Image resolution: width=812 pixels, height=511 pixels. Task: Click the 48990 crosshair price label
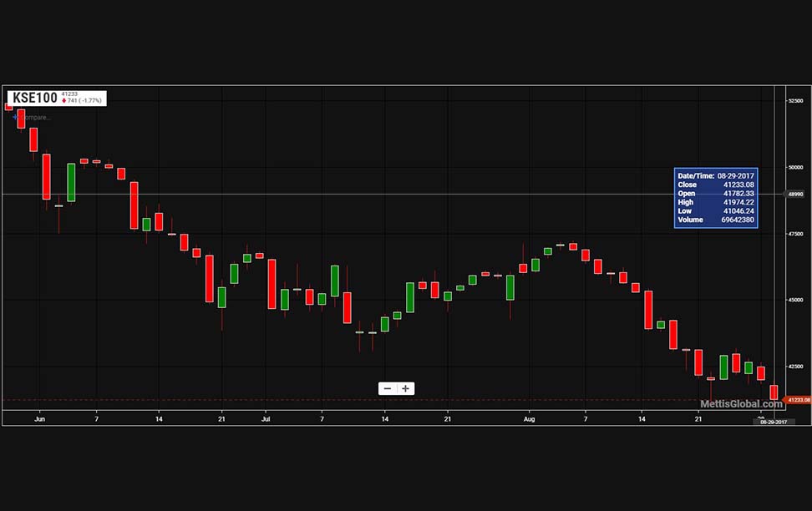coord(795,195)
